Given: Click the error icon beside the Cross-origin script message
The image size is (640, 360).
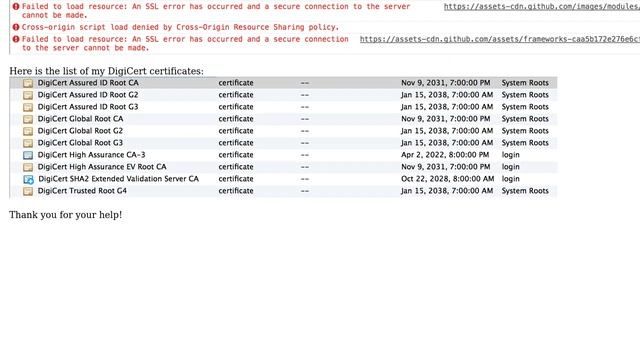Looking at the screenshot, I should tap(16, 27).
